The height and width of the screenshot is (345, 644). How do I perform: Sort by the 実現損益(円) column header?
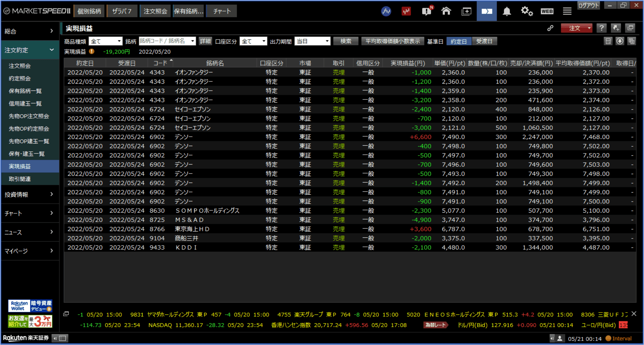tap(408, 63)
